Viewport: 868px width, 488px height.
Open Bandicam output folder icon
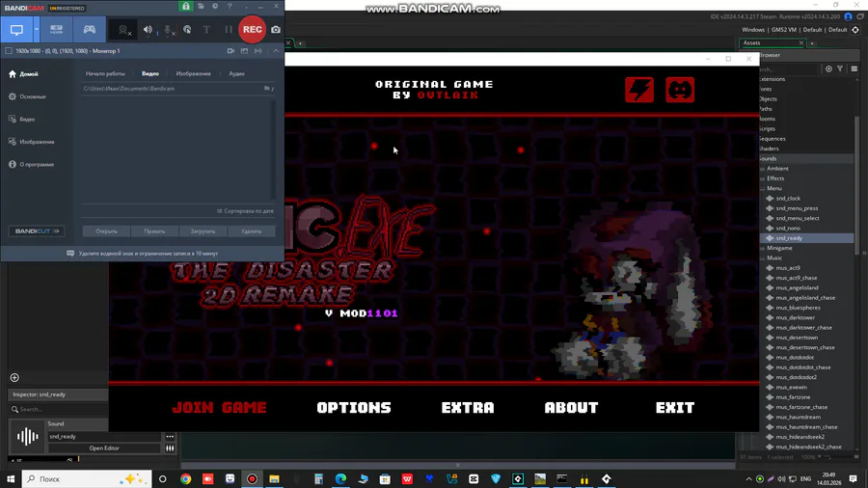coord(201,6)
